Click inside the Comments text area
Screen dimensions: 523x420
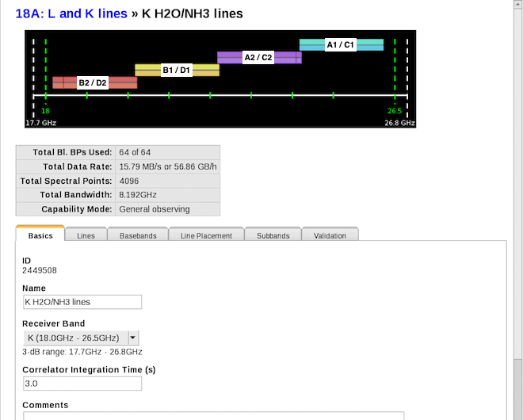[214, 414]
